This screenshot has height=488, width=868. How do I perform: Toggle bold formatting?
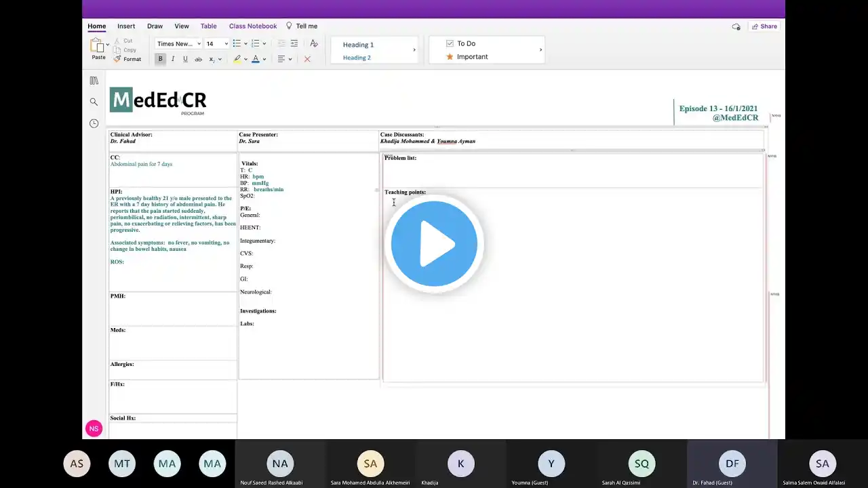point(160,59)
